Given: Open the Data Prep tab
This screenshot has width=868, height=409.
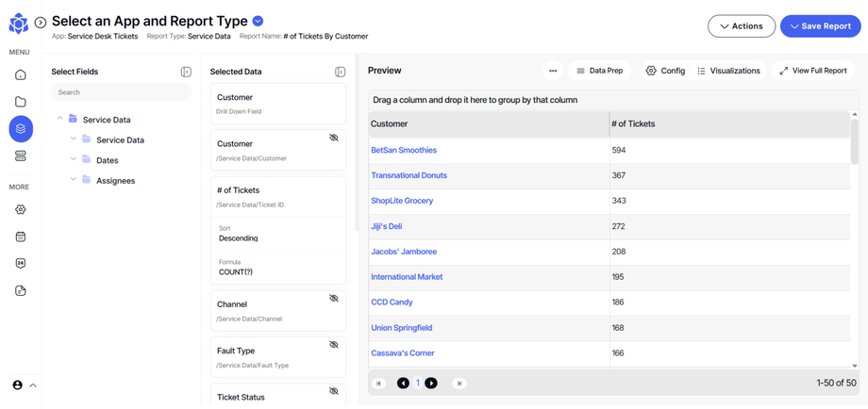Looking at the screenshot, I should pos(599,71).
